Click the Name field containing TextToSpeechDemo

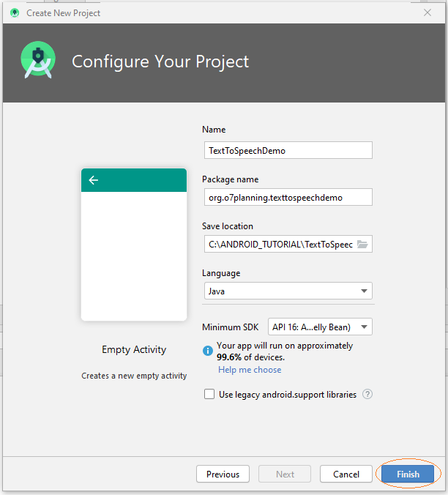[288, 151]
